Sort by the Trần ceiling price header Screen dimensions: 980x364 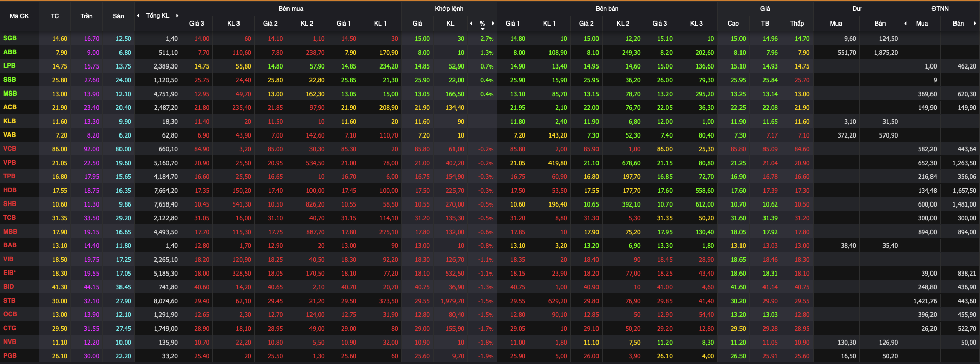click(x=86, y=16)
